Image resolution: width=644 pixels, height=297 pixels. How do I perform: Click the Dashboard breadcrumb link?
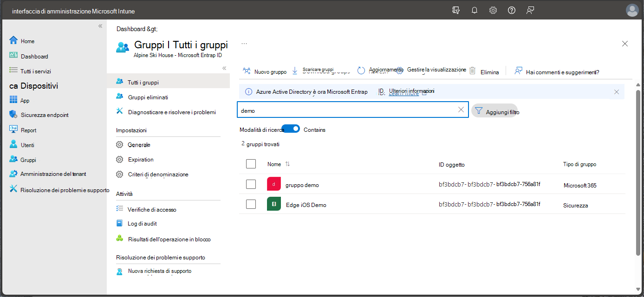pyautogui.click(x=131, y=29)
